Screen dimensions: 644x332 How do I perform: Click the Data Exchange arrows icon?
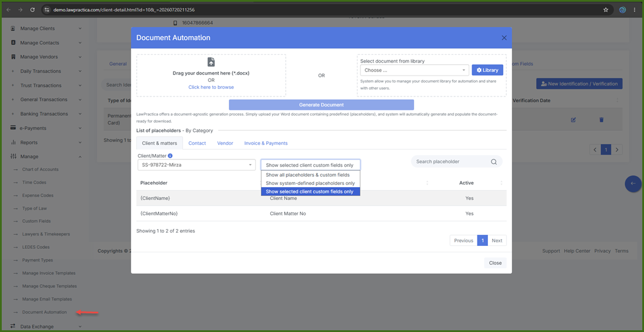(x=13, y=326)
